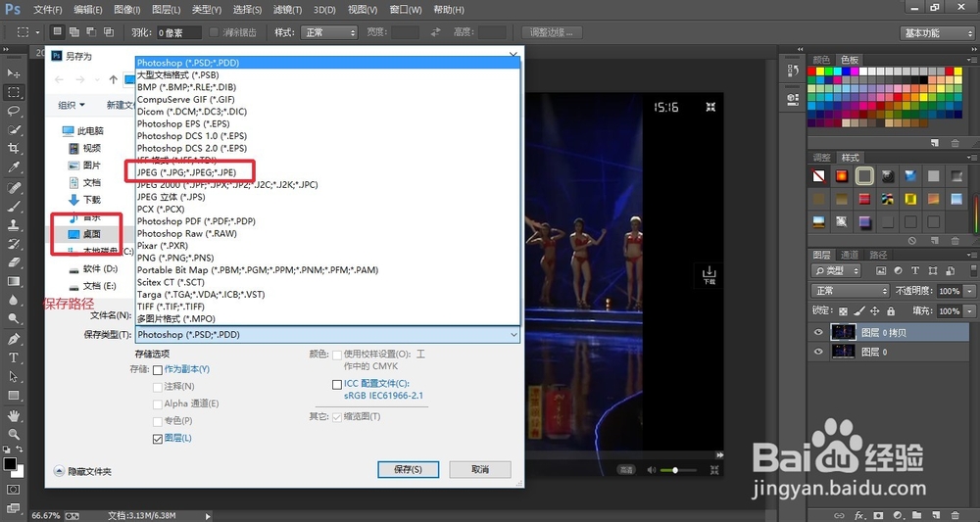Open the 保存类型 dropdown combo box

tap(328, 335)
